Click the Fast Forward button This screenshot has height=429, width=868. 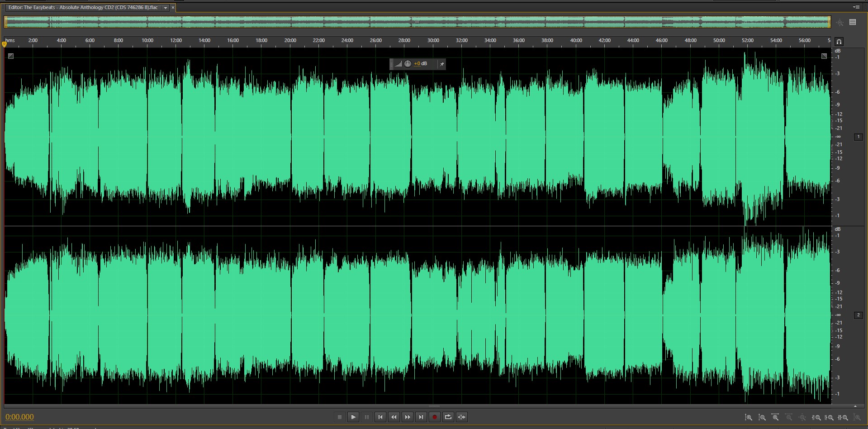coord(408,417)
